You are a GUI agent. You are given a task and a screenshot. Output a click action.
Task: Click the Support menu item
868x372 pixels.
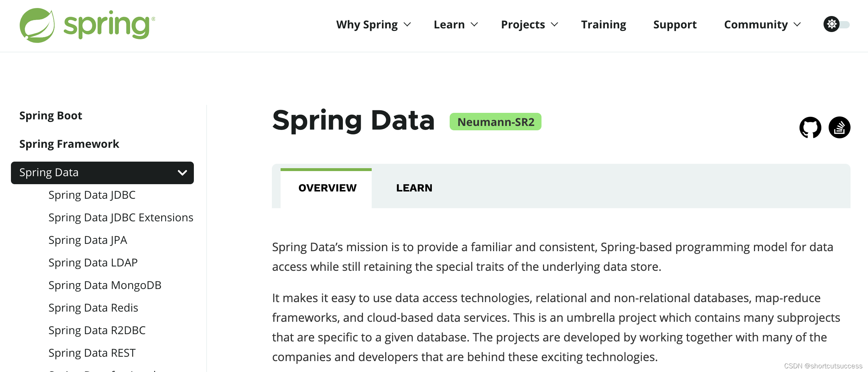point(675,24)
